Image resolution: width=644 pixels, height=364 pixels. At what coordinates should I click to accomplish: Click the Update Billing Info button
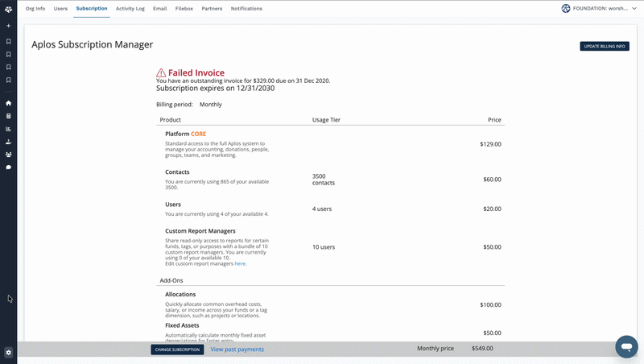click(x=605, y=47)
